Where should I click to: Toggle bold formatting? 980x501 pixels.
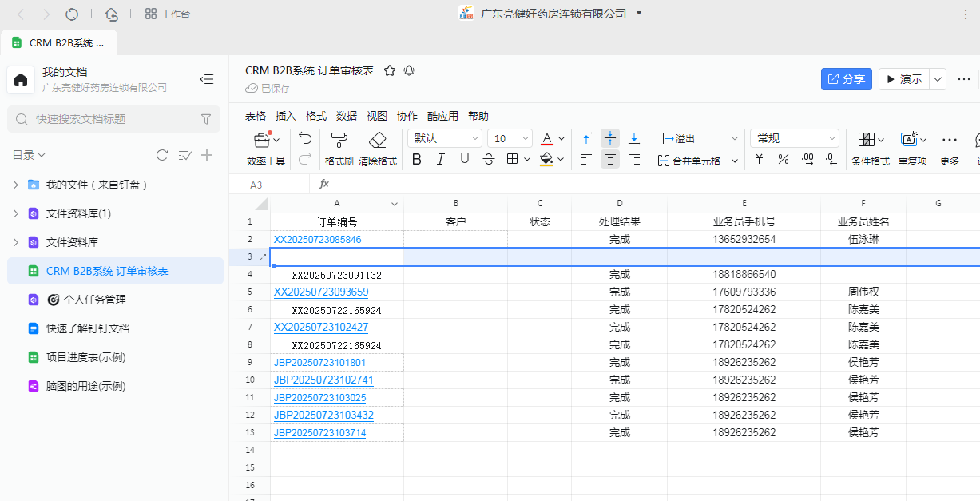[416, 160]
